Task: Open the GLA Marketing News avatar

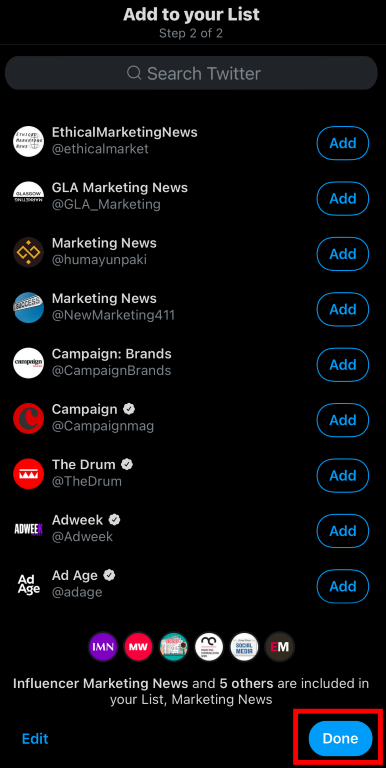Action: (28, 196)
